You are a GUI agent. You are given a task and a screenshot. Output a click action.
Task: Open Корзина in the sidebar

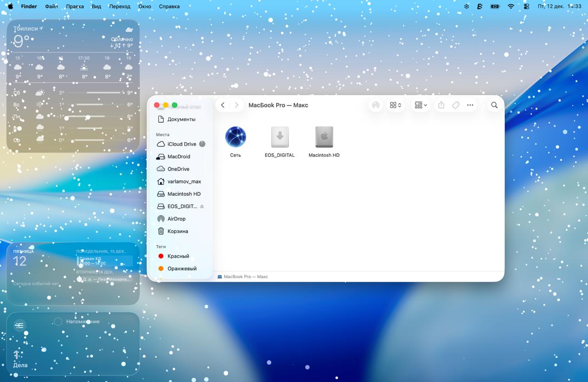177,231
